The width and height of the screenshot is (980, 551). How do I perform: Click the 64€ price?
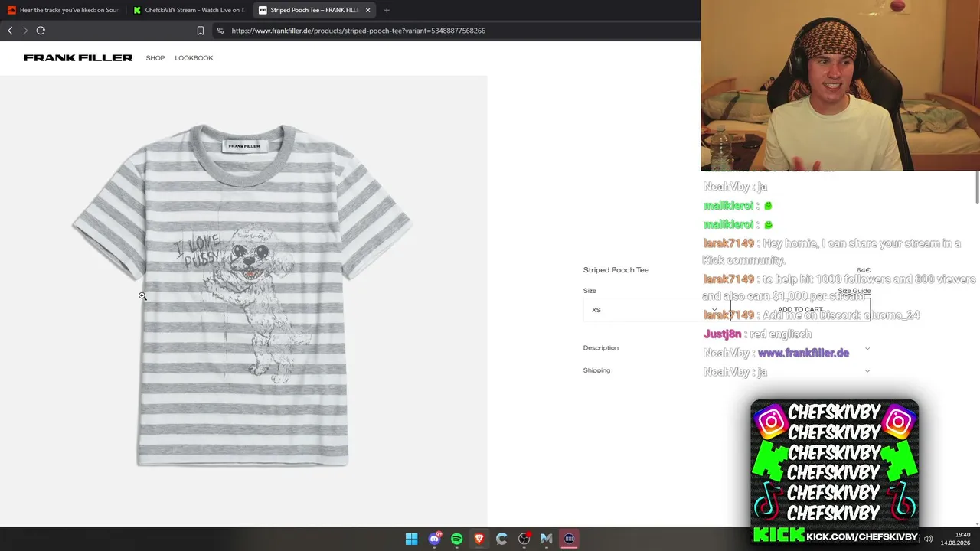click(864, 270)
